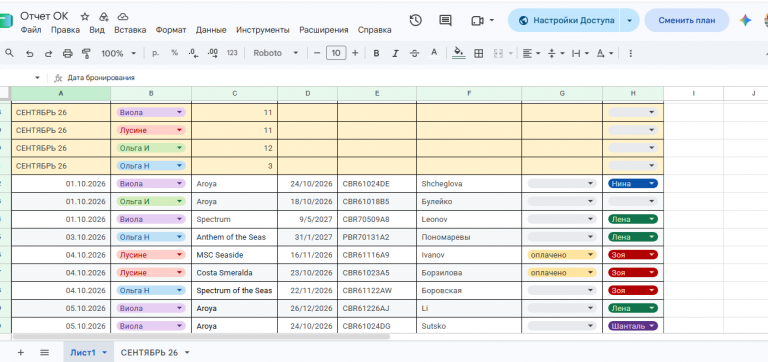This screenshot has height=362, width=768.
Task: Open the Файл menu
Action: tap(31, 30)
